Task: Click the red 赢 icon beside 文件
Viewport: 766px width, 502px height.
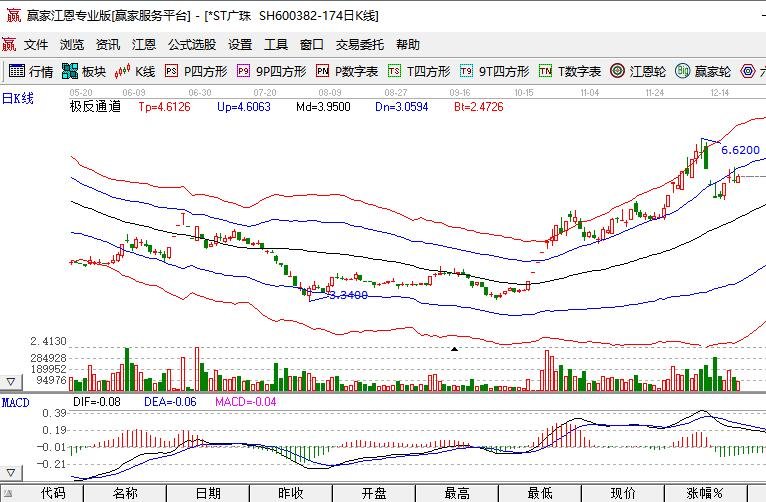Action: click(9, 45)
